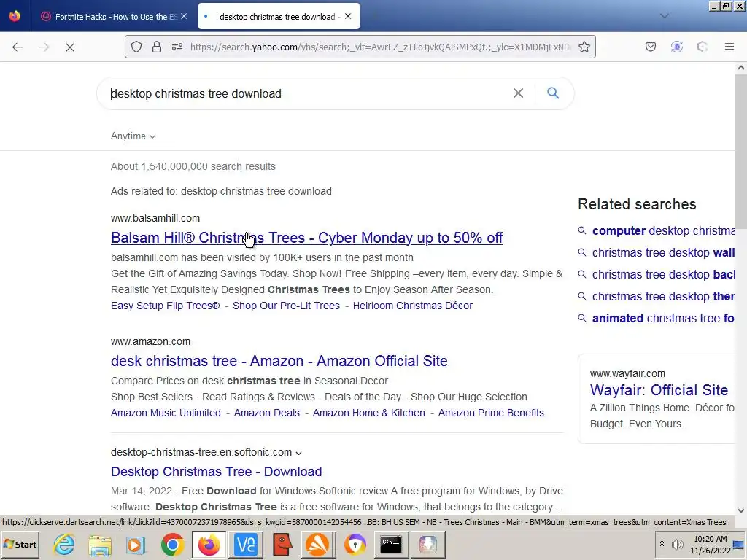Click scrollbar down arrow
This screenshot has height=560, width=747.
741,510
